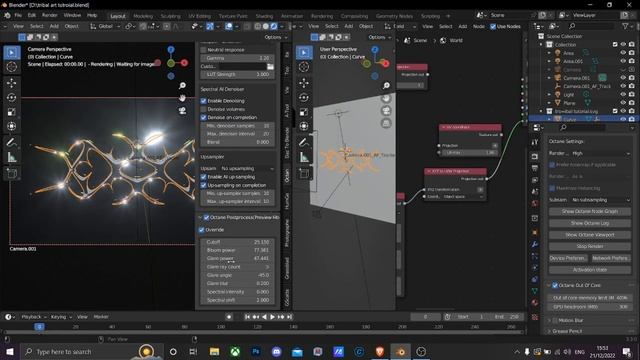Click the red X axis gizmo in camera viewport
This screenshot has height=360, width=640.
(x=184, y=63)
